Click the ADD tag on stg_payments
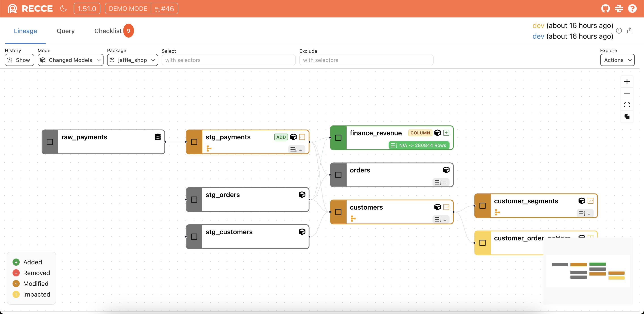The height and width of the screenshot is (314, 644). 281,137
